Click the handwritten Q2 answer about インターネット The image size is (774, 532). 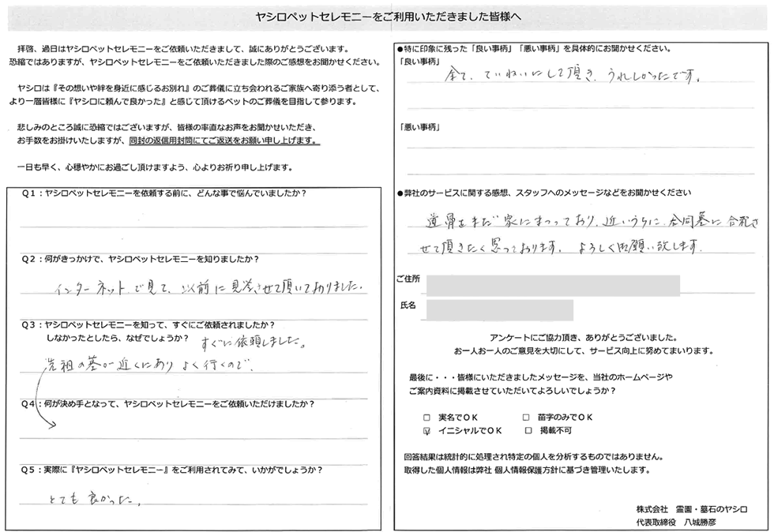[205, 287]
